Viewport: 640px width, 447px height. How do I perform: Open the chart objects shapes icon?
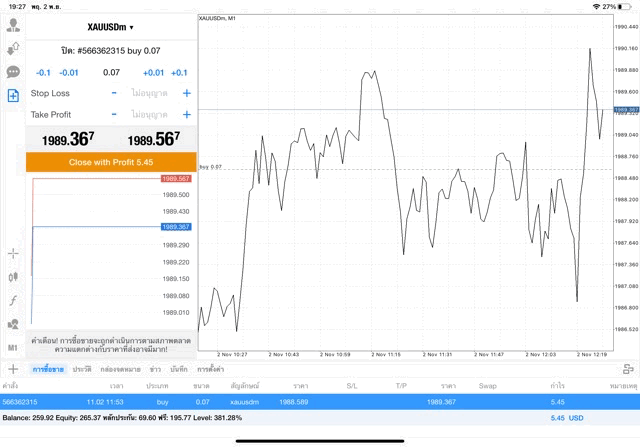(x=13, y=325)
